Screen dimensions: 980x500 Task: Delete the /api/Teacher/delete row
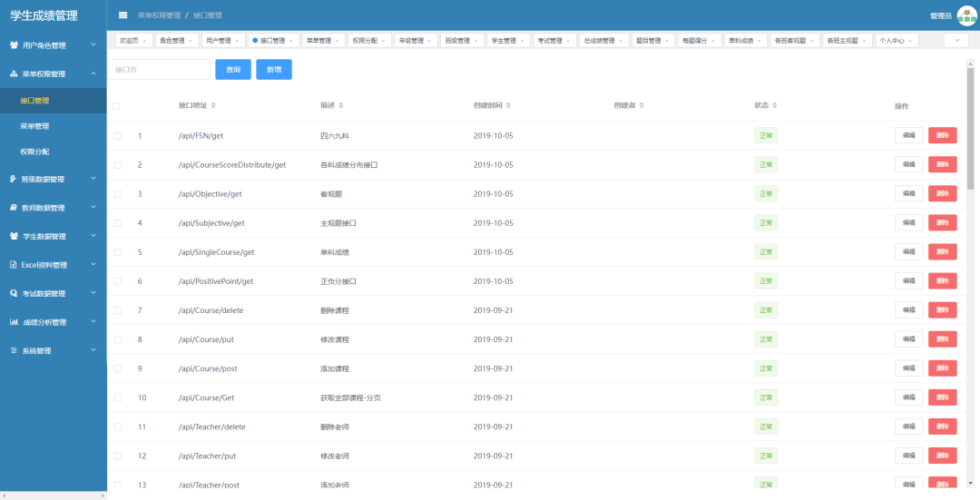(943, 426)
